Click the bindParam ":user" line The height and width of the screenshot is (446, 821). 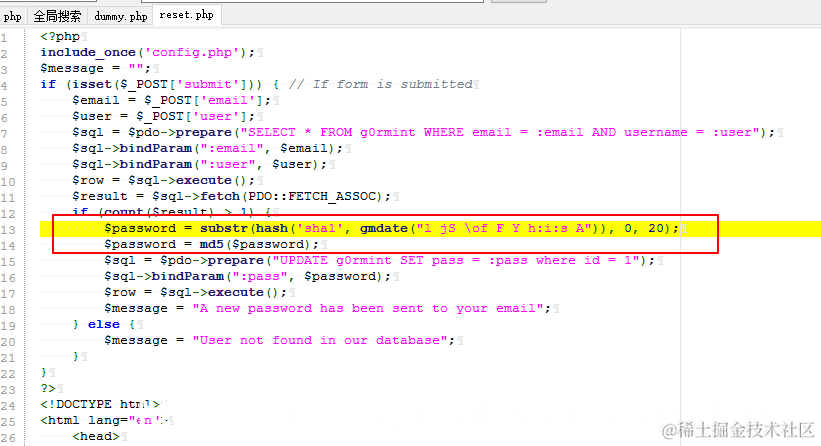(x=199, y=164)
